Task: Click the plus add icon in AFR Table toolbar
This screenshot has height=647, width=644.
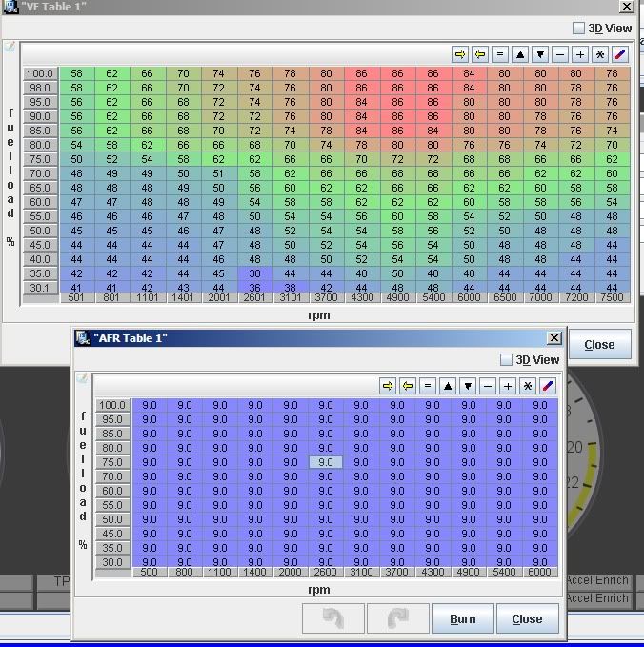Action: (x=508, y=386)
